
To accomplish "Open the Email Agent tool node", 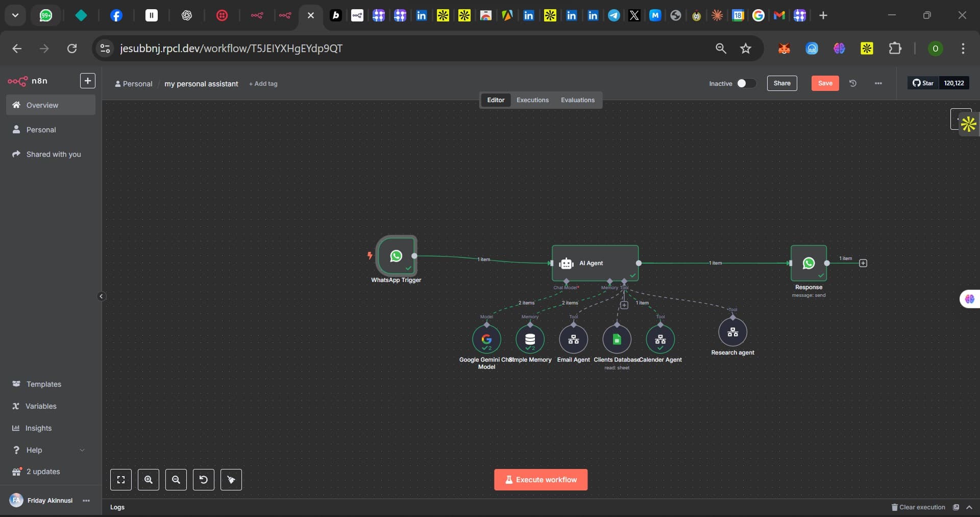I will click(x=573, y=339).
